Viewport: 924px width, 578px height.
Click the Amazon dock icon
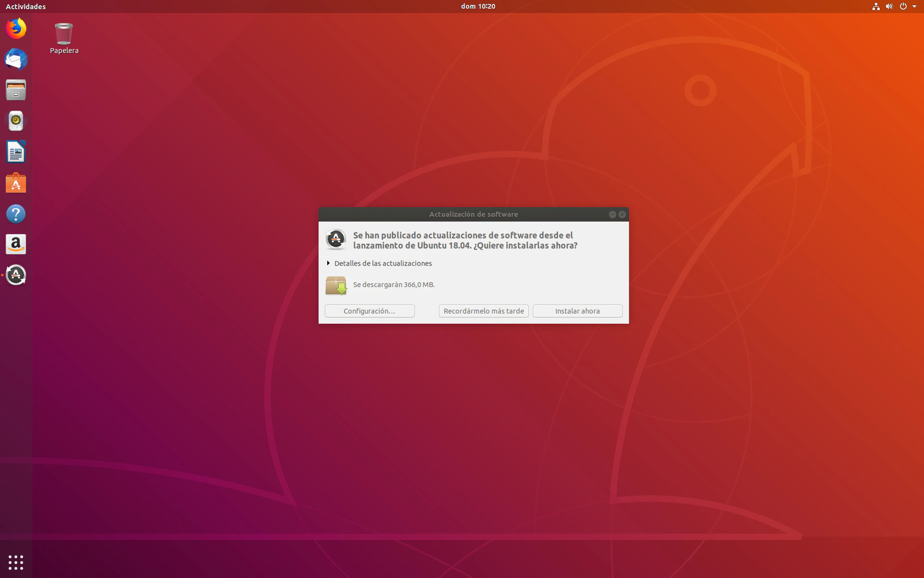click(x=16, y=244)
